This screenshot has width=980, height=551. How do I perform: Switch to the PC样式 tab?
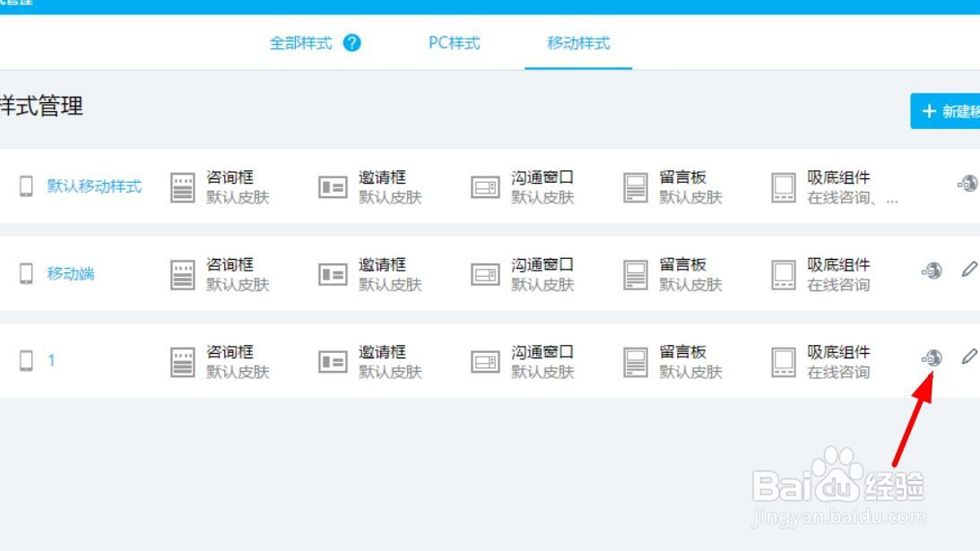tap(452, 42)
